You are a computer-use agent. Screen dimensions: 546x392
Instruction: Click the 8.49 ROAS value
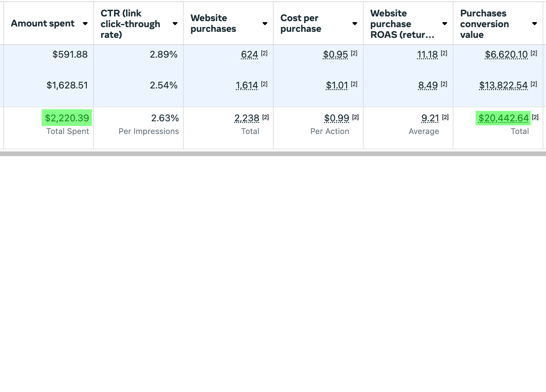pos(428,85)
